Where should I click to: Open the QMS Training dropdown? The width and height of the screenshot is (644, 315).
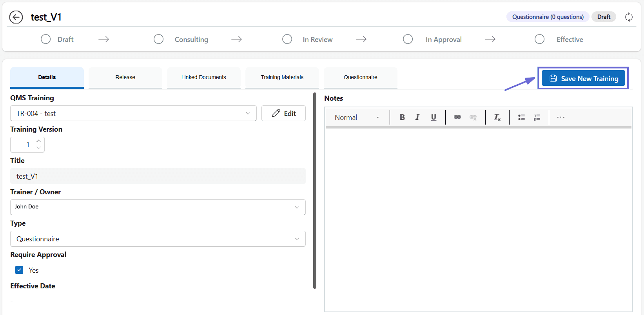(133, 113)
